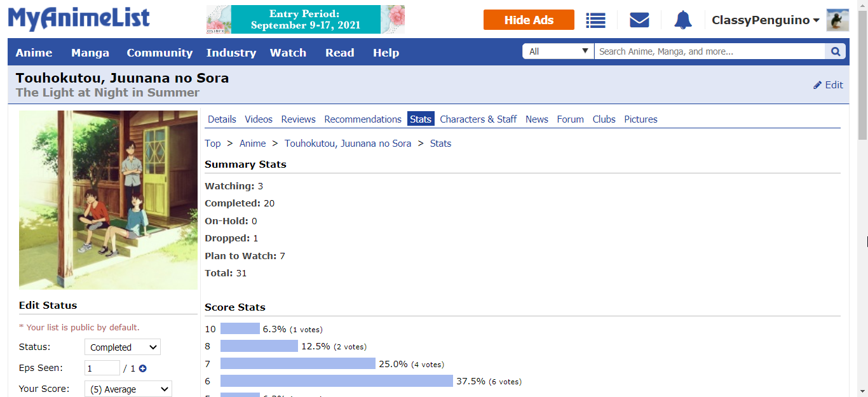Click the 'Completed: 20' text
Viewport: 868px width, 397px height.
click(x=240, y=203)
